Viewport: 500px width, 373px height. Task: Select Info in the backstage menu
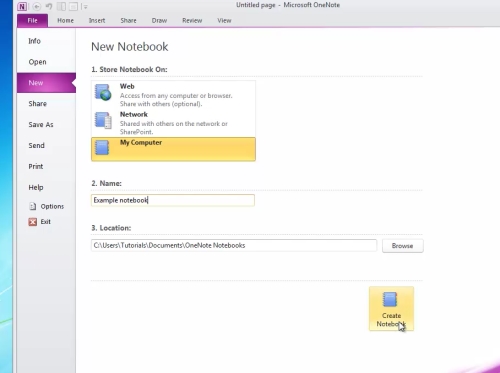point(46,41)
